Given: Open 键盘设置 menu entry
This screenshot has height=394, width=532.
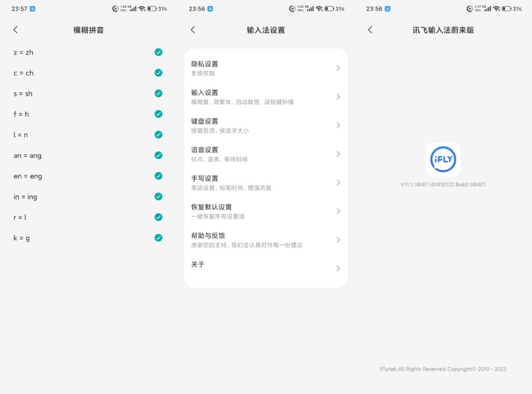Looking at the screenshot, I should point(265,126).
